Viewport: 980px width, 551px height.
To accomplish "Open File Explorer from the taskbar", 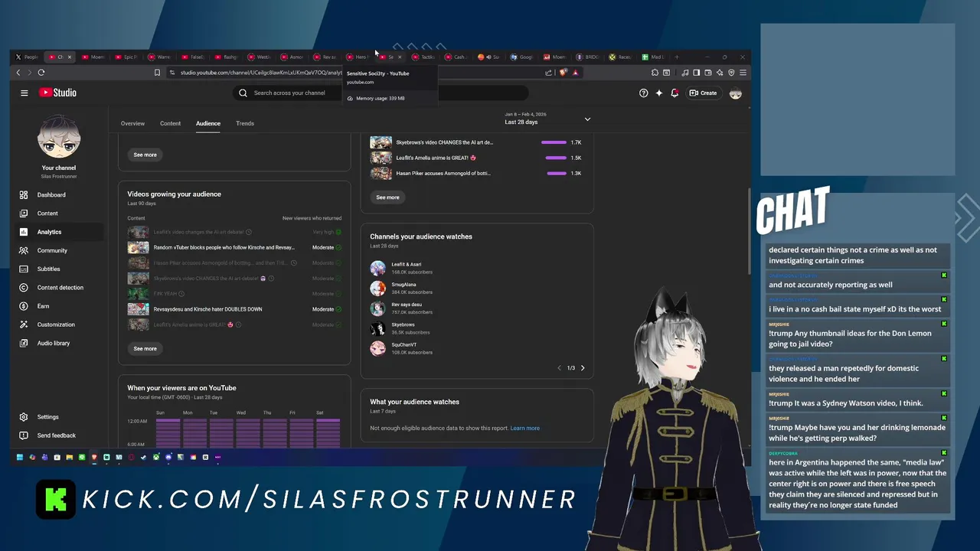I will 70,457.
